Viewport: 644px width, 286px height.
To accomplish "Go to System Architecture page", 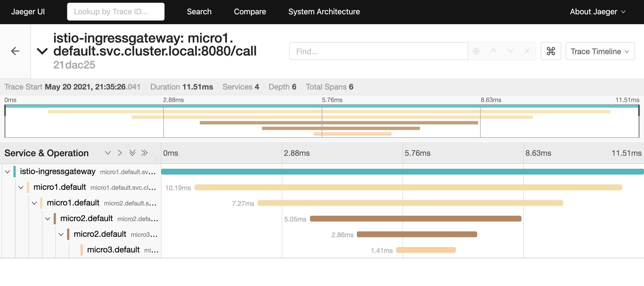I will pyautogui.click(x=324, y=11).
